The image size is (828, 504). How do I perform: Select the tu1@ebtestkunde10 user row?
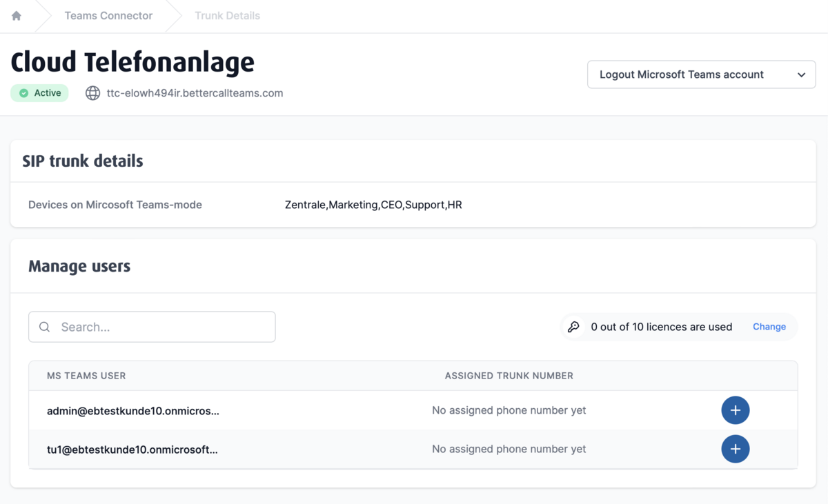coord(132,450)
